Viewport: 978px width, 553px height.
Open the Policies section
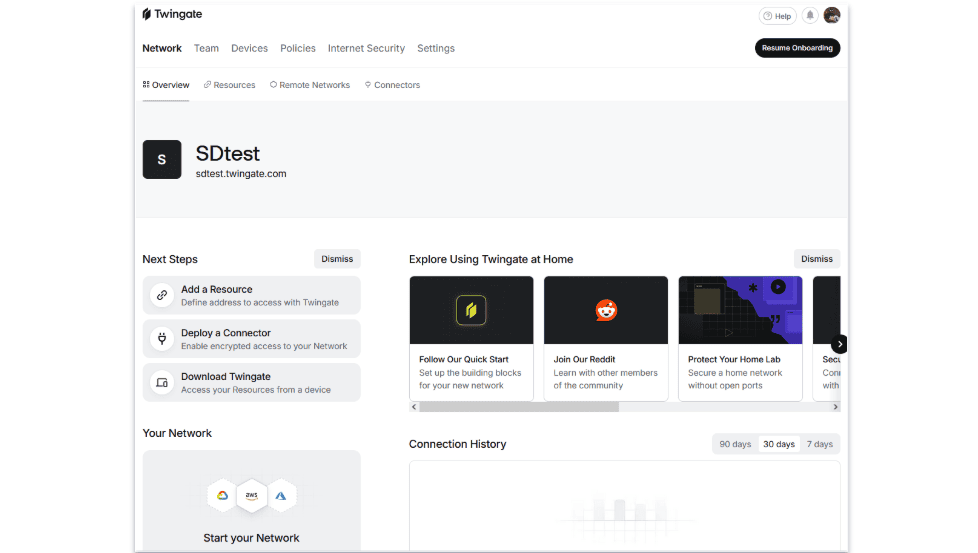pyautogui.click(x=298, y=48)
